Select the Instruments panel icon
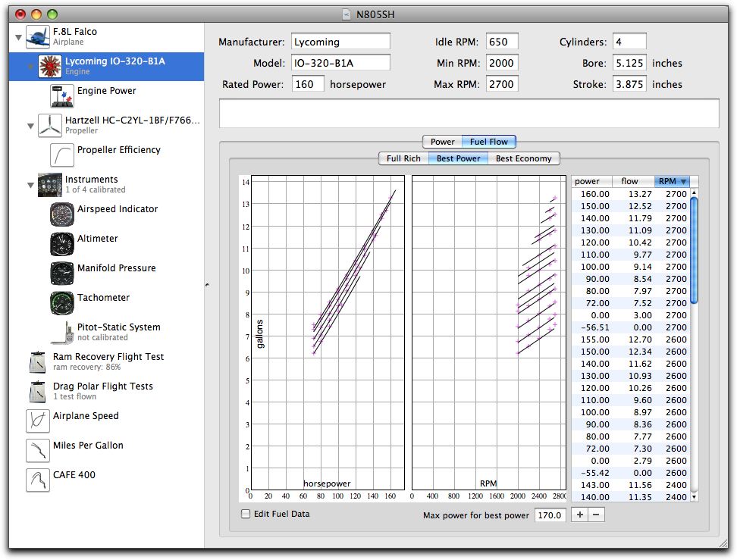 pyautogui.click(x=50, y=185)
